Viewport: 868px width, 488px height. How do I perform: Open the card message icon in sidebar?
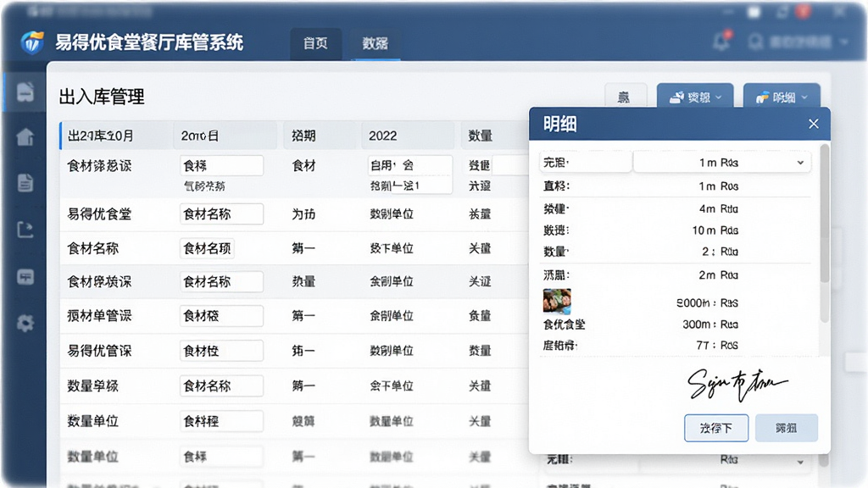click(25, 276)
